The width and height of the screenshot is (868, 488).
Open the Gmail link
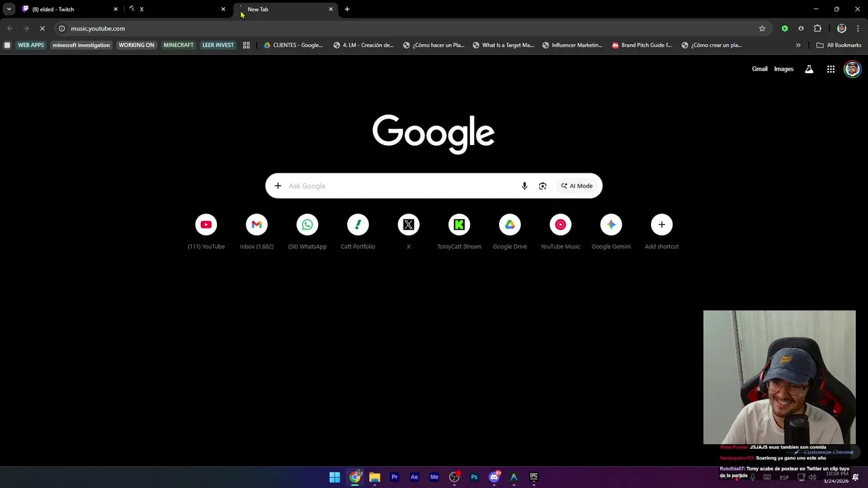click(x=759, y=69)
